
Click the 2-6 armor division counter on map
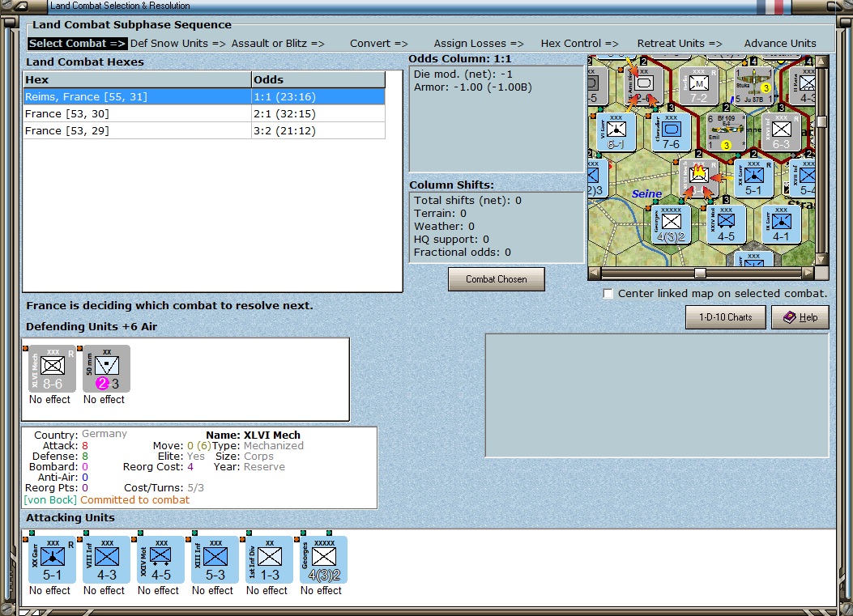coord(643,86)
